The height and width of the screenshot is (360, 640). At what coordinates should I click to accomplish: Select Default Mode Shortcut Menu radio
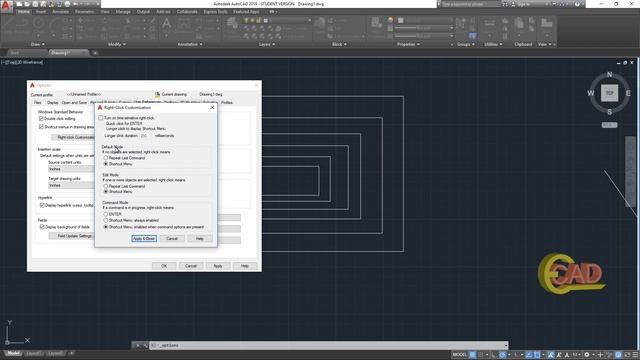(x=106, y=164)
